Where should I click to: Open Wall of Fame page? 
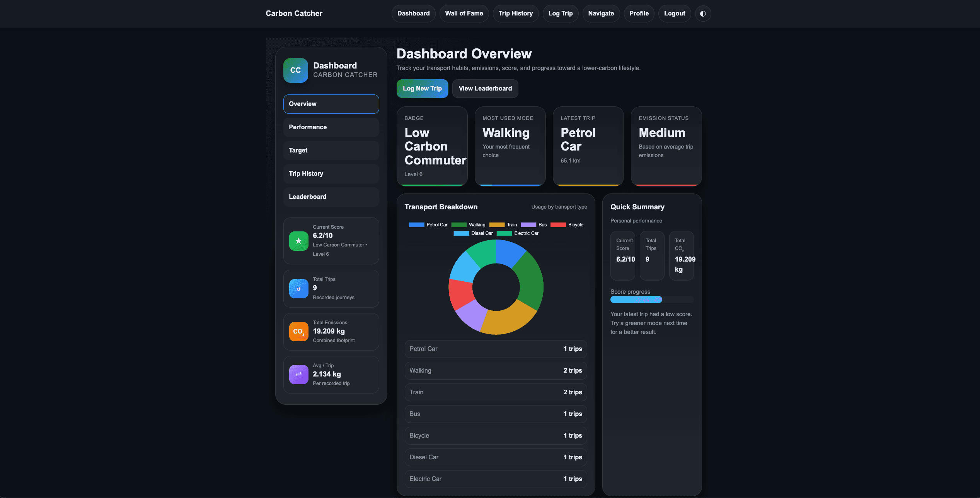point(464,14)
